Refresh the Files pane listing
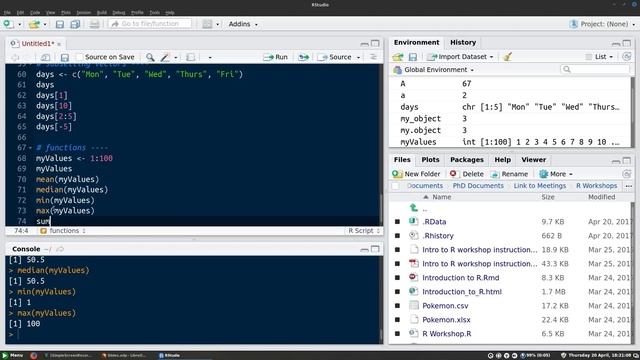 point(627,174)
